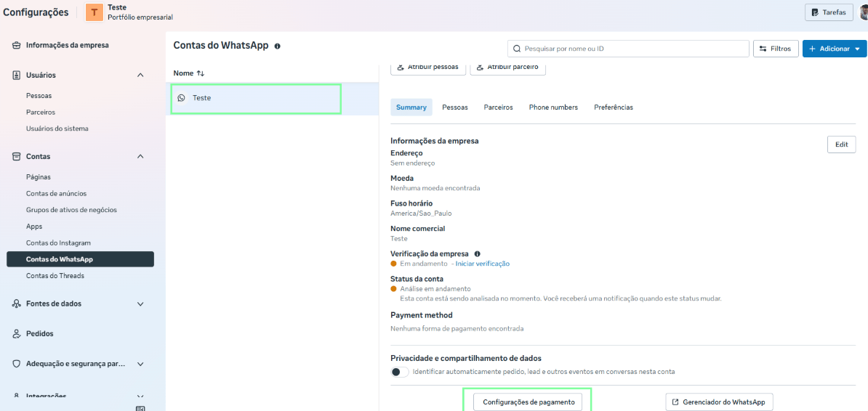Open the Adicionar dropdown button
Viewport: 868px width, 411px height.
pos(835,49)
